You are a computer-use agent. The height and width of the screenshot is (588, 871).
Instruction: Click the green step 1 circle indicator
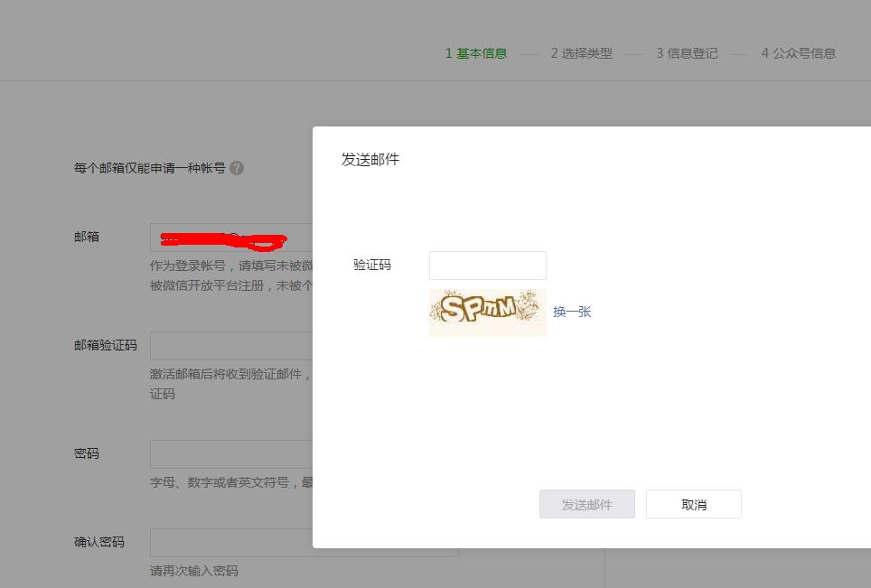click(449, 53)
